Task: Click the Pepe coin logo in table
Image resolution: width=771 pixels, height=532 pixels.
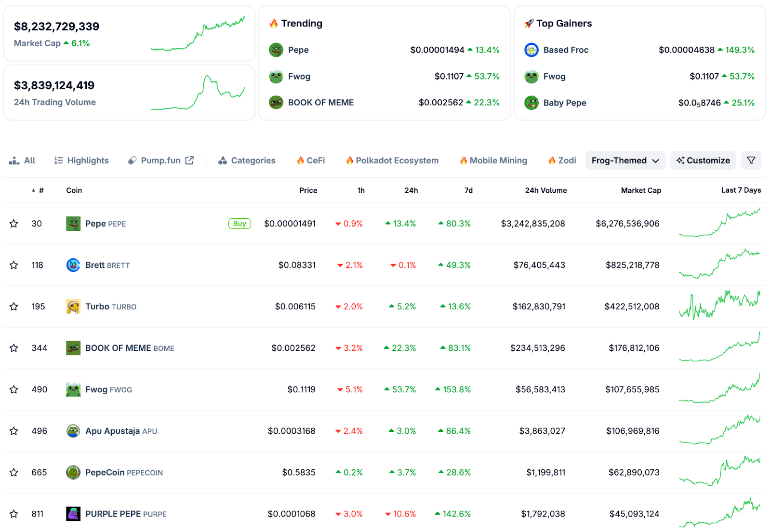Action: pos(73,224)
